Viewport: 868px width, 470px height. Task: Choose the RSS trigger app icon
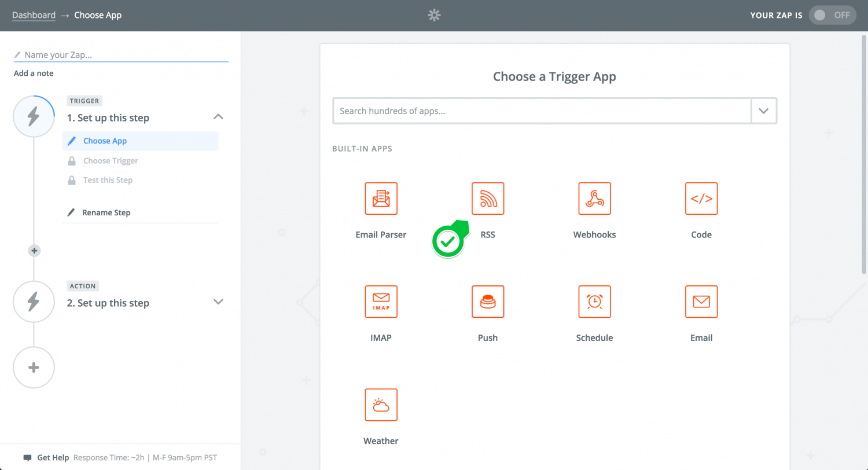click(x=488, y=199)
